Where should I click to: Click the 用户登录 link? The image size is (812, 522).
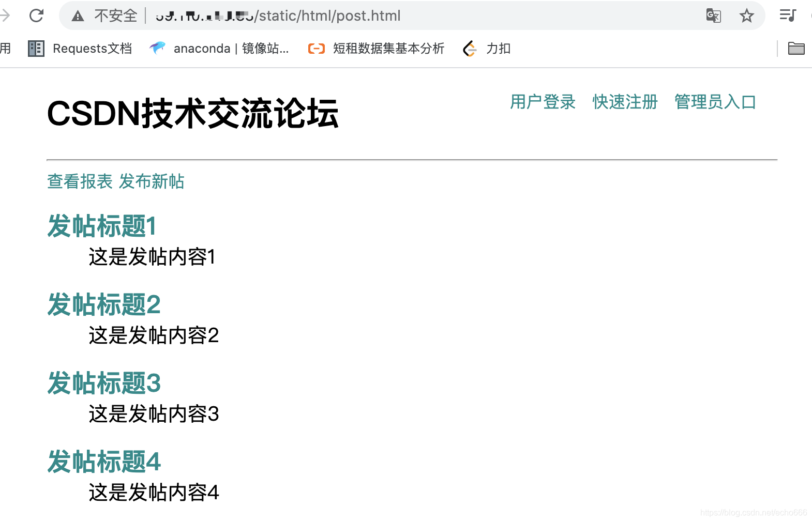tap(543, 102)
